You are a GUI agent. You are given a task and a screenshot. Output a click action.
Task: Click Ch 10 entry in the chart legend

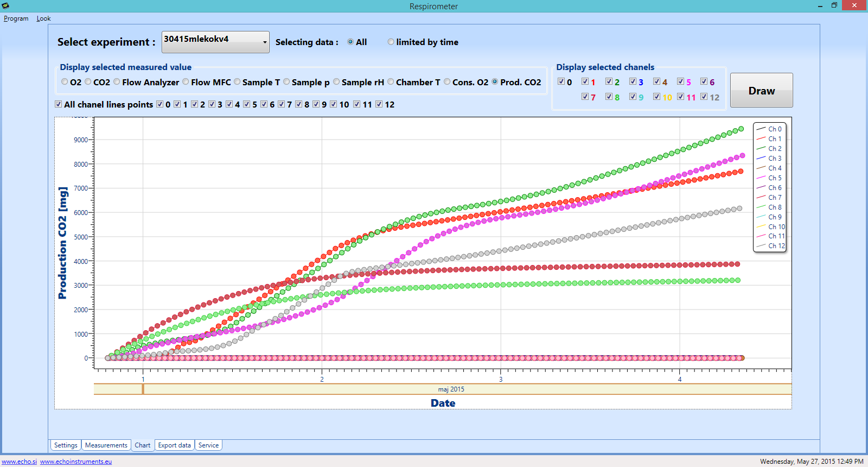(x=776, y=226)
